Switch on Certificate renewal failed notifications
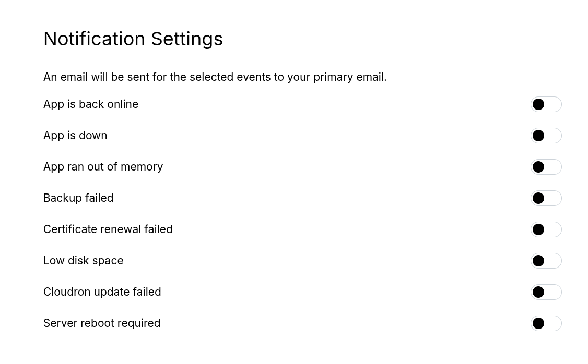588x364 pixels. 546,229
